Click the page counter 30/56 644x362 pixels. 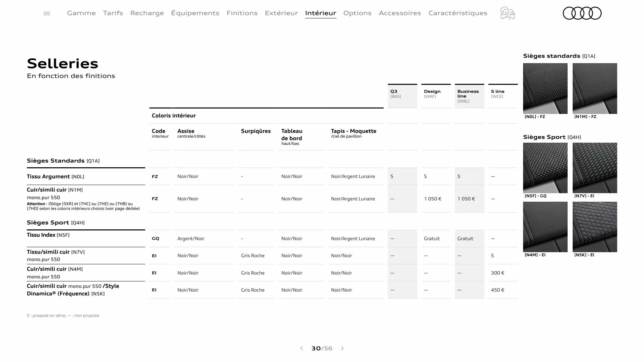pos(322,348)
